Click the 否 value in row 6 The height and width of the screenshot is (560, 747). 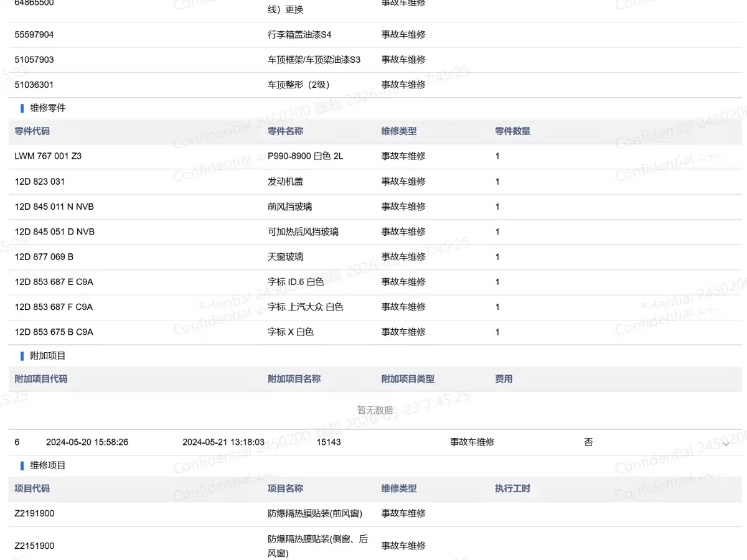click(588, 442)
